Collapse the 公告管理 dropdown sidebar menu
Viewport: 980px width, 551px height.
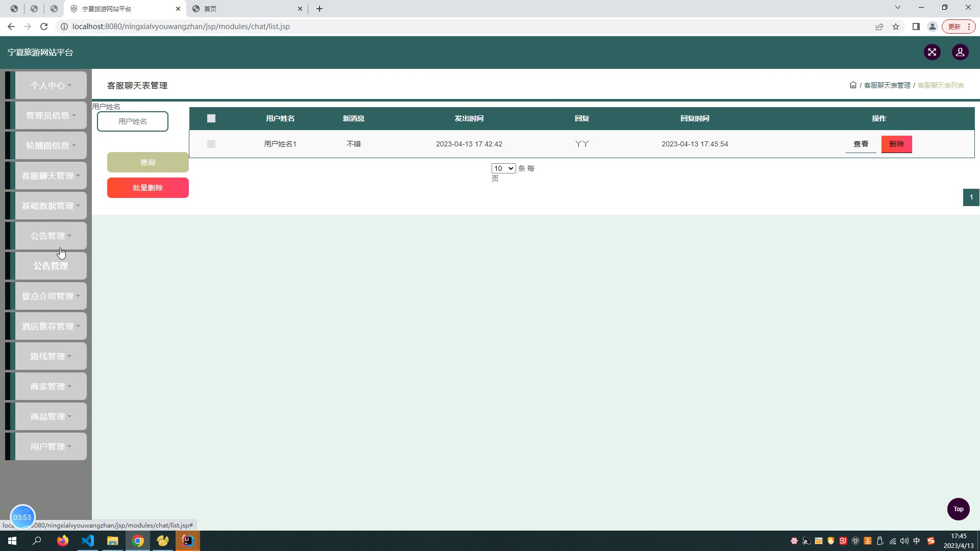pyautogui.click(x=51, y=236)
